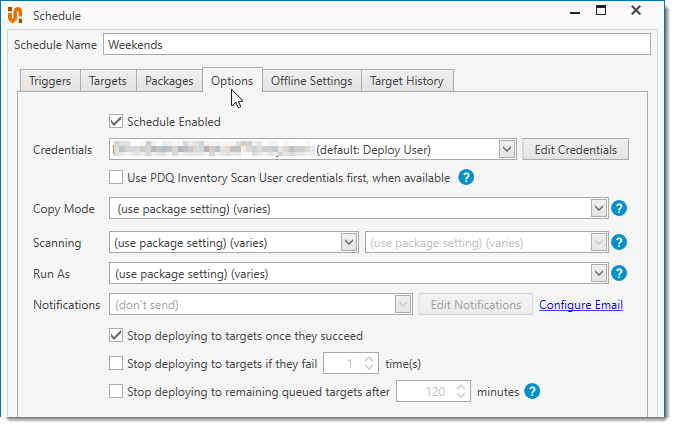
Task: Expand the Copy Mode dropdown
Action: pyautogui.click(x=599, y=209)
